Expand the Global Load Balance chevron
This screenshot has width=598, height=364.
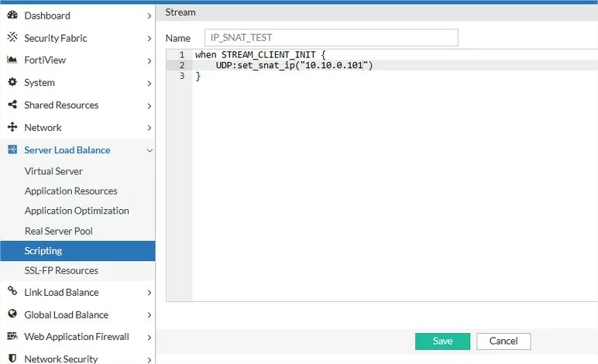coord(149,315)
